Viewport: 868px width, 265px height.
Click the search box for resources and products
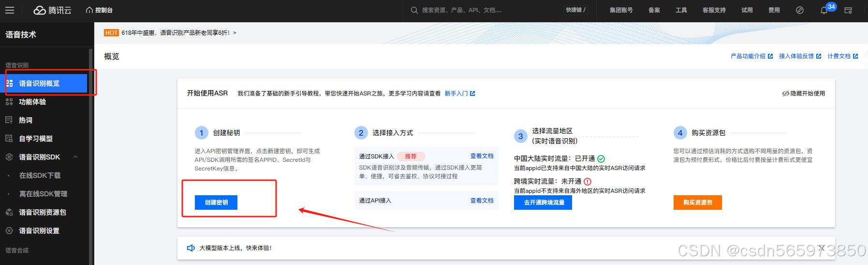pyautogui.click(x=484, y=10)
